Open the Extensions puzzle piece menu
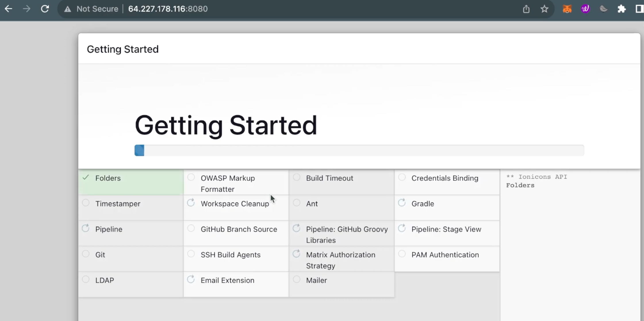The width and height of the screenshot is (644, 321). pyautogui.click(x=622, y=9)
